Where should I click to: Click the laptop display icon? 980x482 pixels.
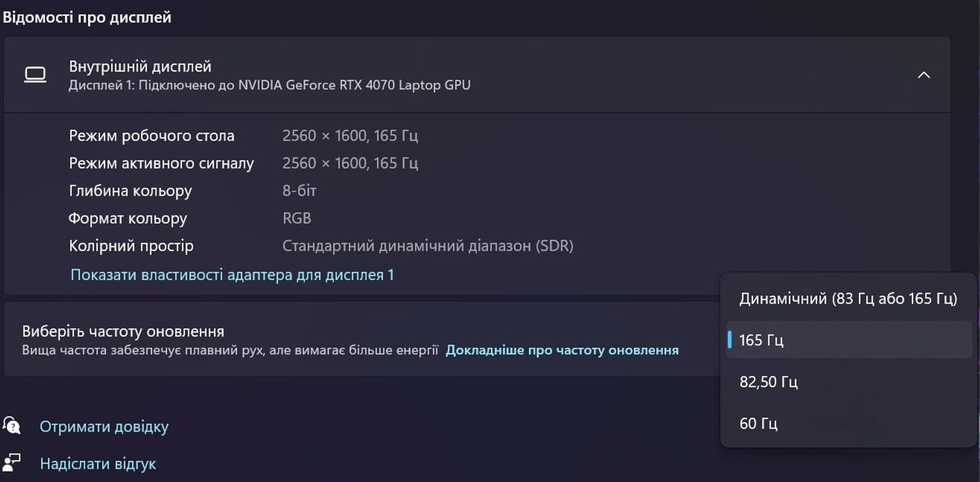[x=35, y=75]
